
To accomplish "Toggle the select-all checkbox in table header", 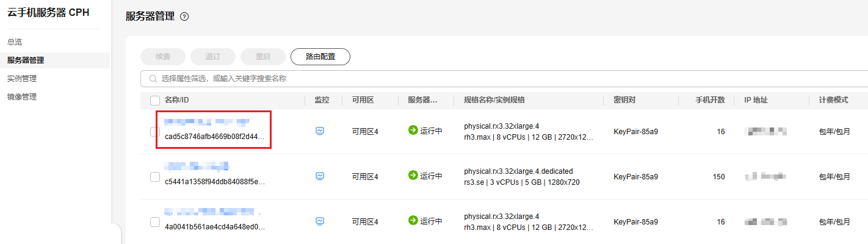I will pyautogui.click(x=155, y=100).
